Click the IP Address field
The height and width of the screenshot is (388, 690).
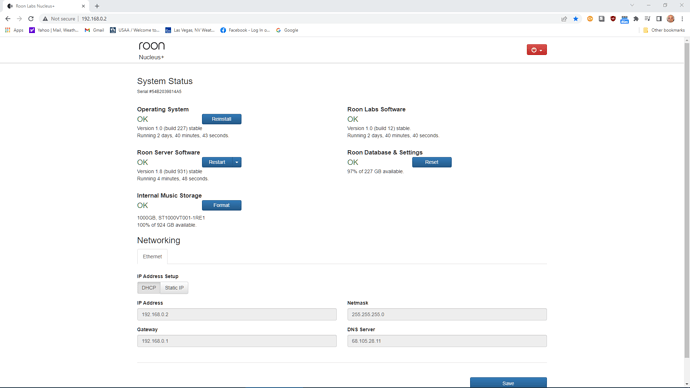click(237, 315)
